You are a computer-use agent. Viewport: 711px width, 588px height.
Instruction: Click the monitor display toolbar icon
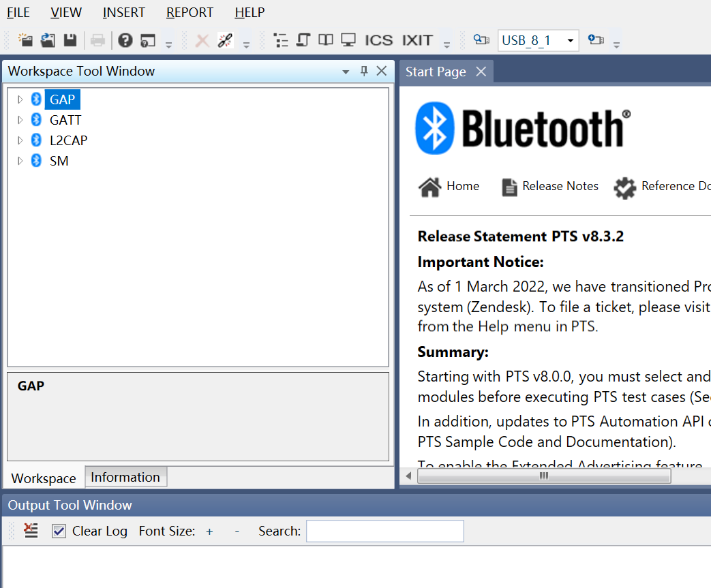pyautogui.click(x=348, y=40)
